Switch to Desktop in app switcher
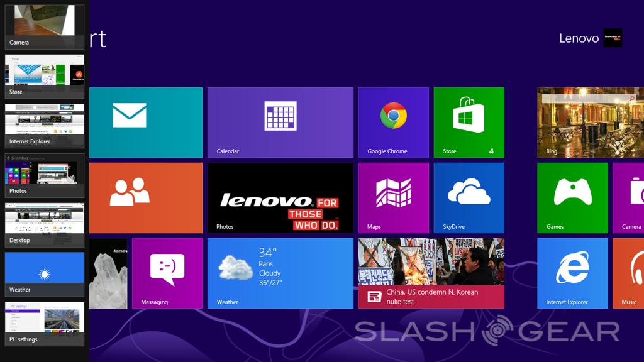 44,224
